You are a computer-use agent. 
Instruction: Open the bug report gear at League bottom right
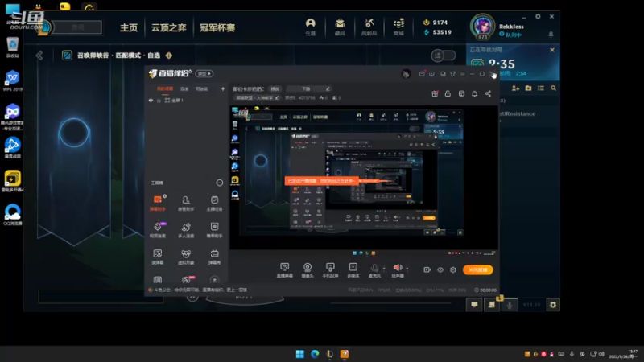(x=553, y=305)
